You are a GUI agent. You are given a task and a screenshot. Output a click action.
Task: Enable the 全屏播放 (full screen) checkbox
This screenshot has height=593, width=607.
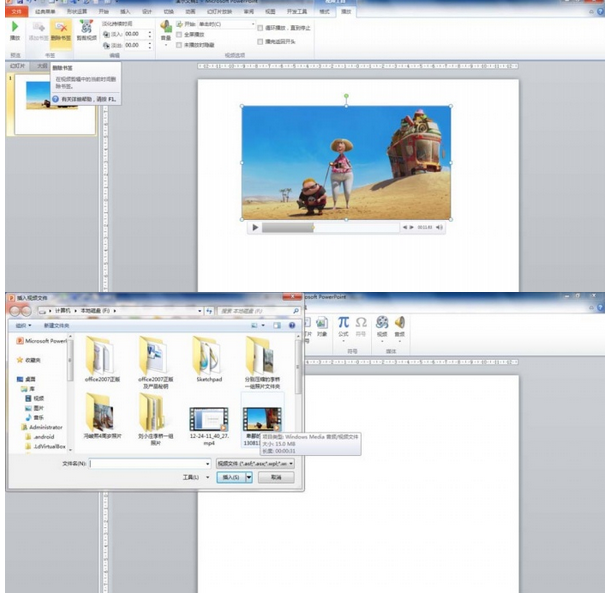point(179,33)
